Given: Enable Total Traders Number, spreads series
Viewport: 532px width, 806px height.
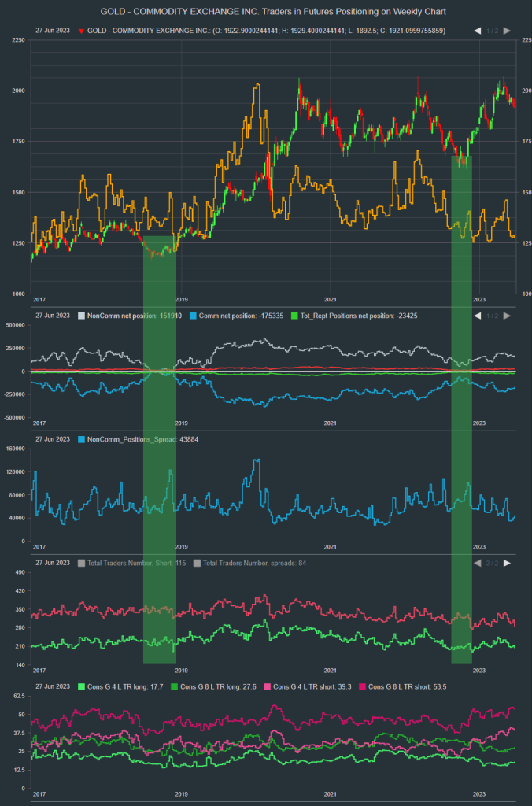Looking at the screenshot, I should tap(197, 563).
